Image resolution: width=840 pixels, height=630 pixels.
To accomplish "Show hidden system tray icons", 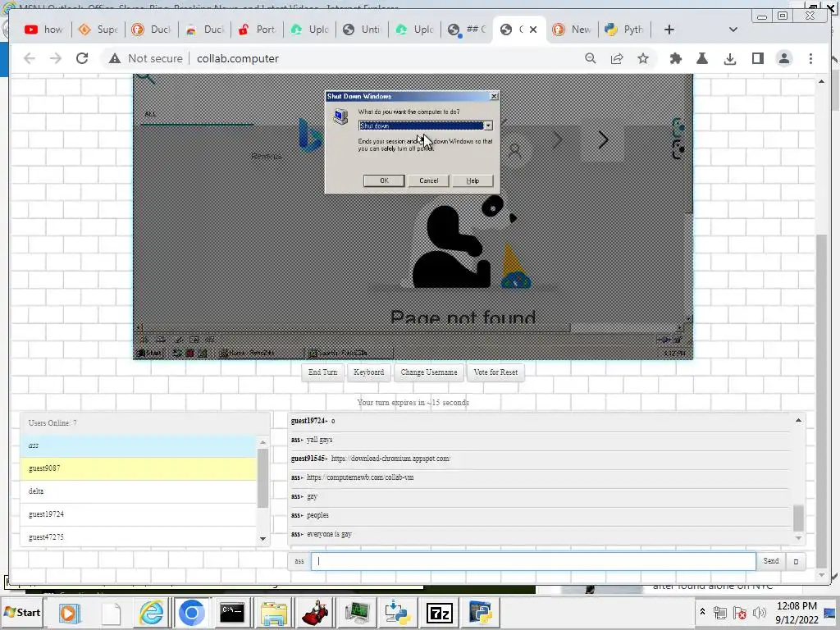I will tap(702, 612).
